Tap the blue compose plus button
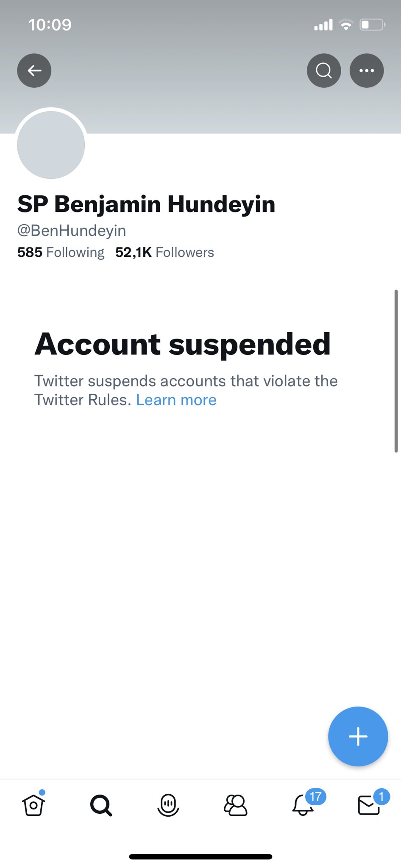401x868 pixels. click(x=358, y=737)
